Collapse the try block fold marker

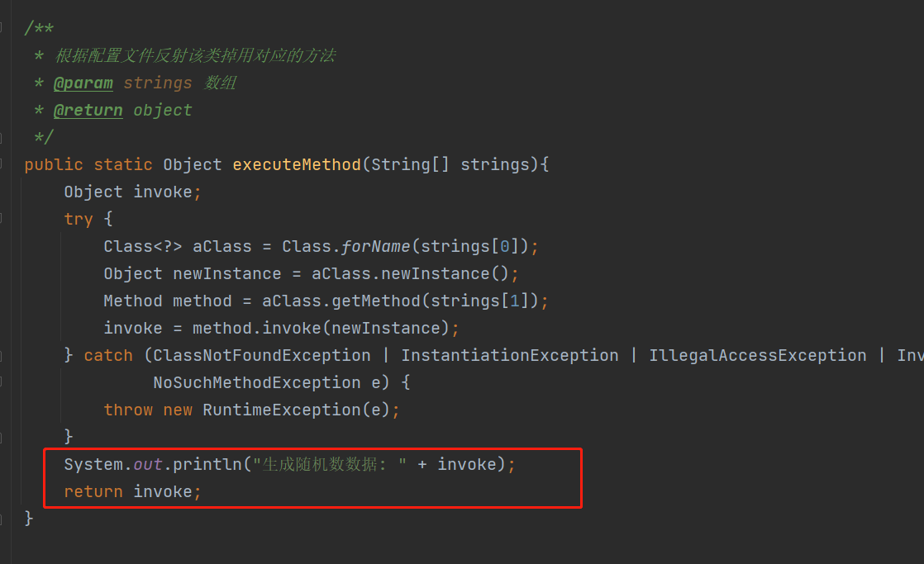click(2, 219)
